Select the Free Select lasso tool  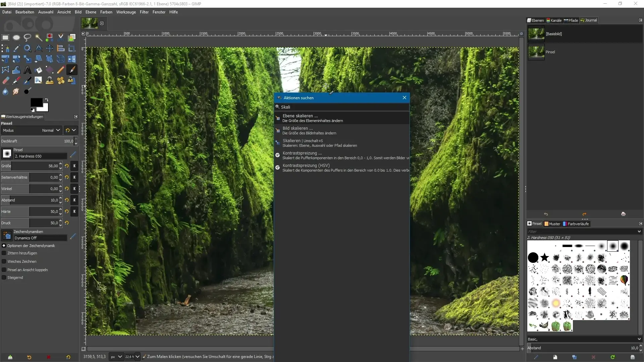pos(28,38)
